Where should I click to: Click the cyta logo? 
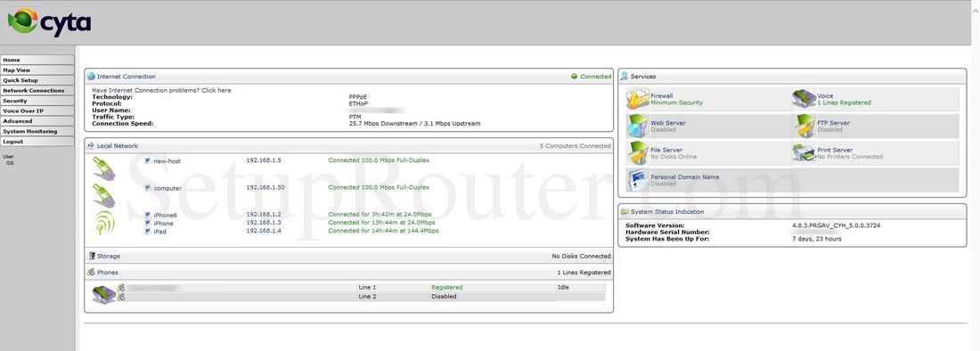pos(49,22)
